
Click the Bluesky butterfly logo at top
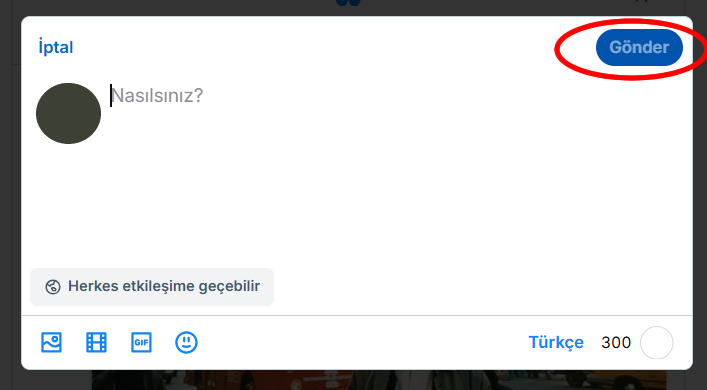tap(349, 2)
